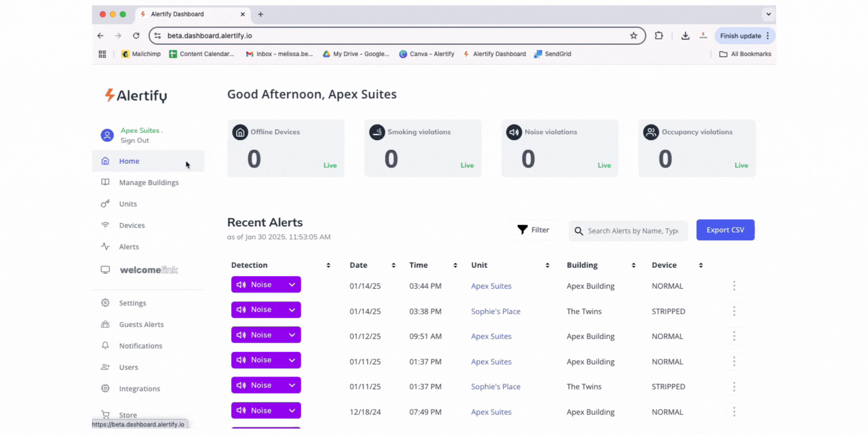Sort alerts by the Building column
This screenshot has height=434, width=868.
coord(633,265)
